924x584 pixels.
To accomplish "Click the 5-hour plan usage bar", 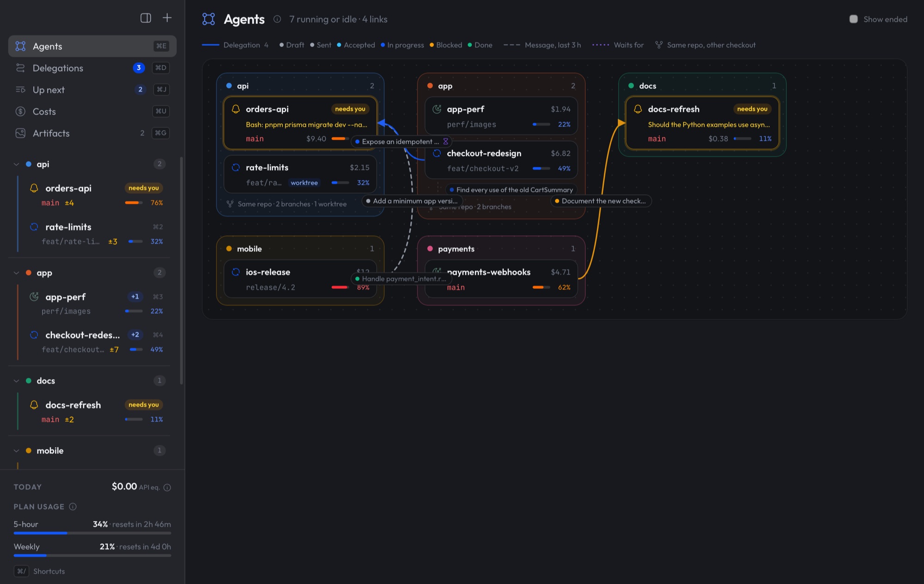I will pyautogui.click(x=92, y=533).
